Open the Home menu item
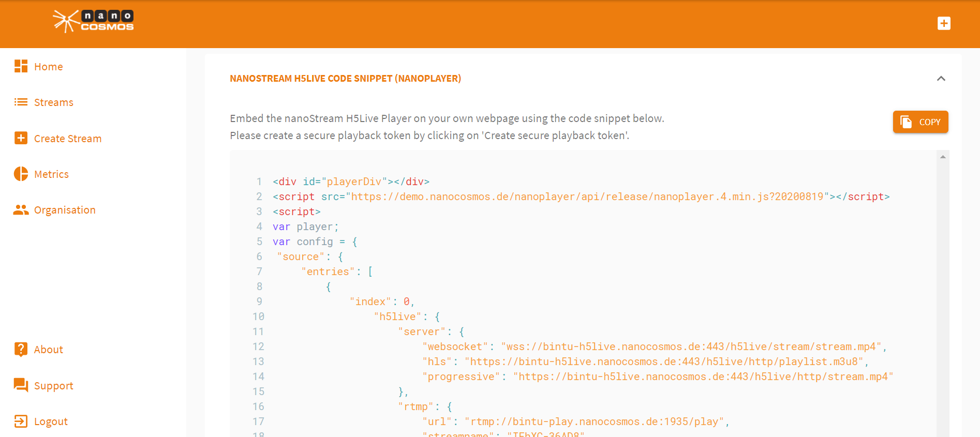This screenshot has width=980, height=437. [x=49, y=67]
